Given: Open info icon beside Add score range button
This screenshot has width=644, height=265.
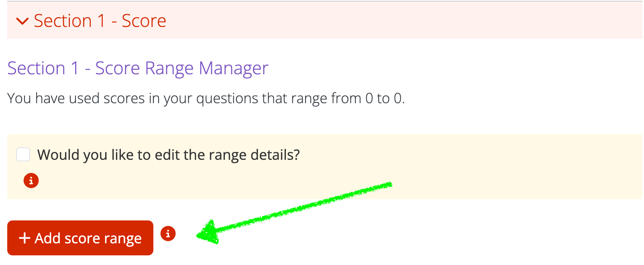Looking at the screenshot, I should [168, 233].
